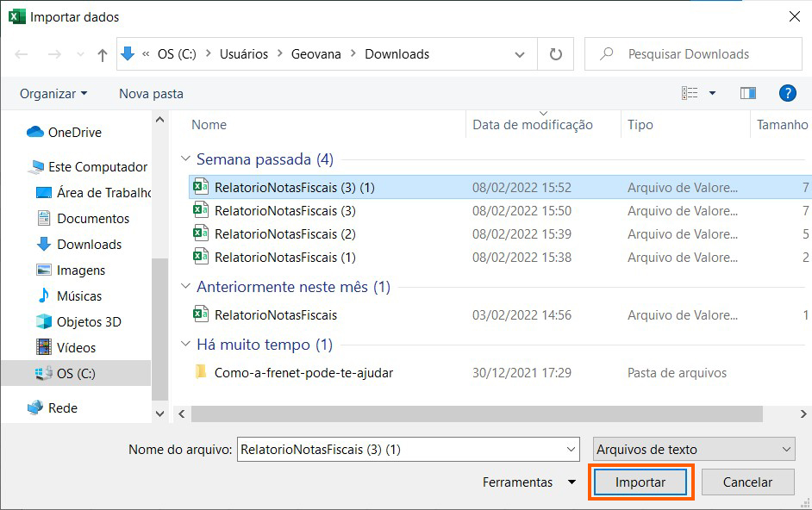The width and height of the screenshot is (812, 510).
Task: Click the Importar button
Action: [640, 482]
